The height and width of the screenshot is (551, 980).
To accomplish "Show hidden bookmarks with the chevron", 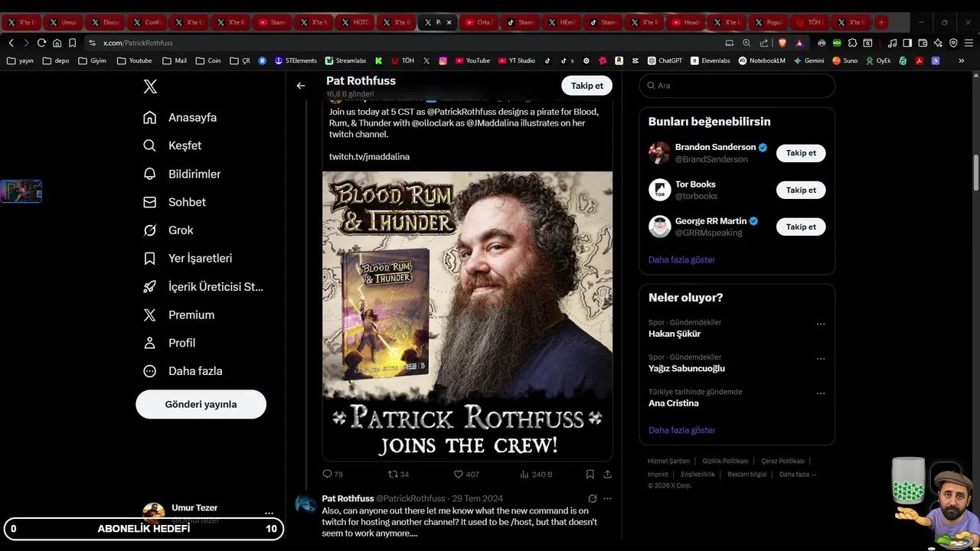I will [x=962, y=60].
